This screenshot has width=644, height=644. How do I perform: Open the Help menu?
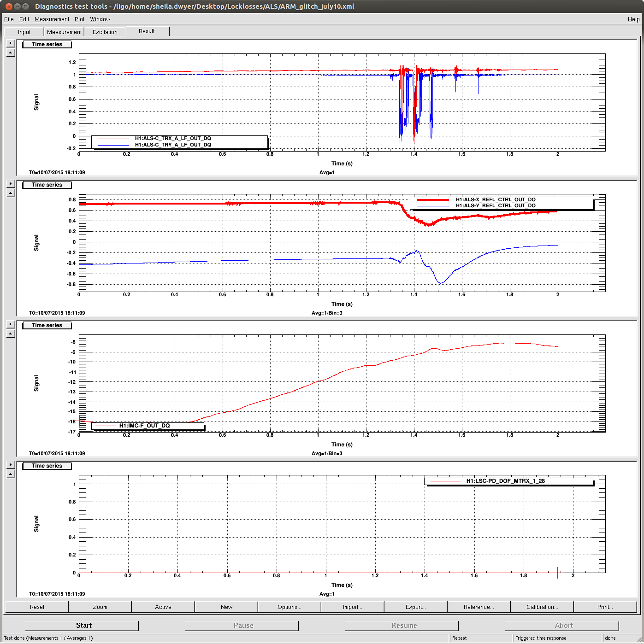pos(633,19)
